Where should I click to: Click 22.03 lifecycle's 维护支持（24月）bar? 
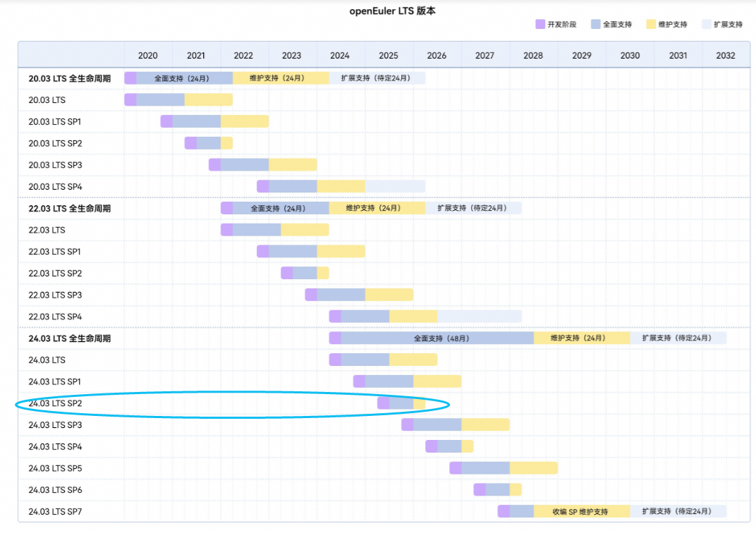point(377,209)
